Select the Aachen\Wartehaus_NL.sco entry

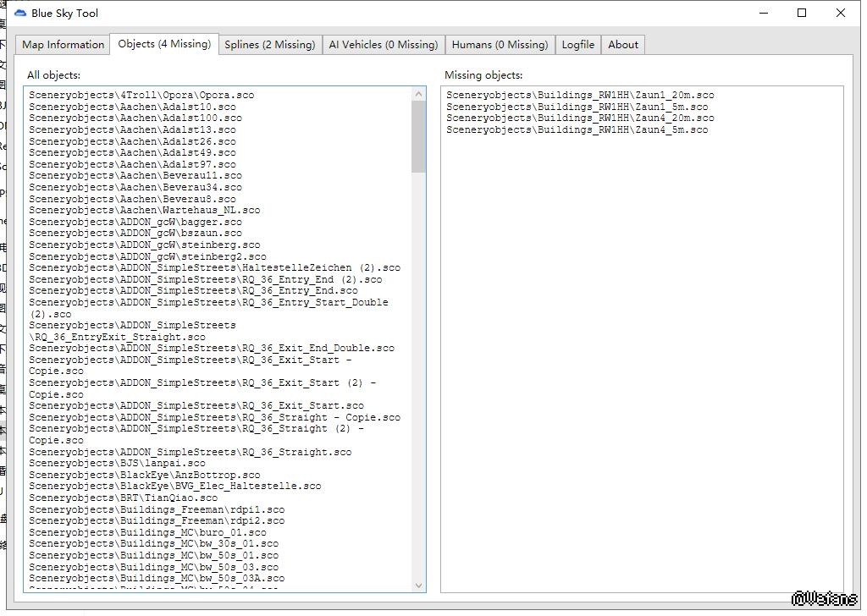pyautogui.click(x=145, y=211)
